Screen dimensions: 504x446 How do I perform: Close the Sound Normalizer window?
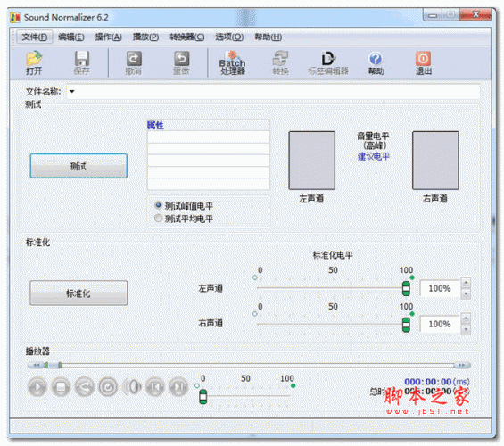tap(475, 15)
